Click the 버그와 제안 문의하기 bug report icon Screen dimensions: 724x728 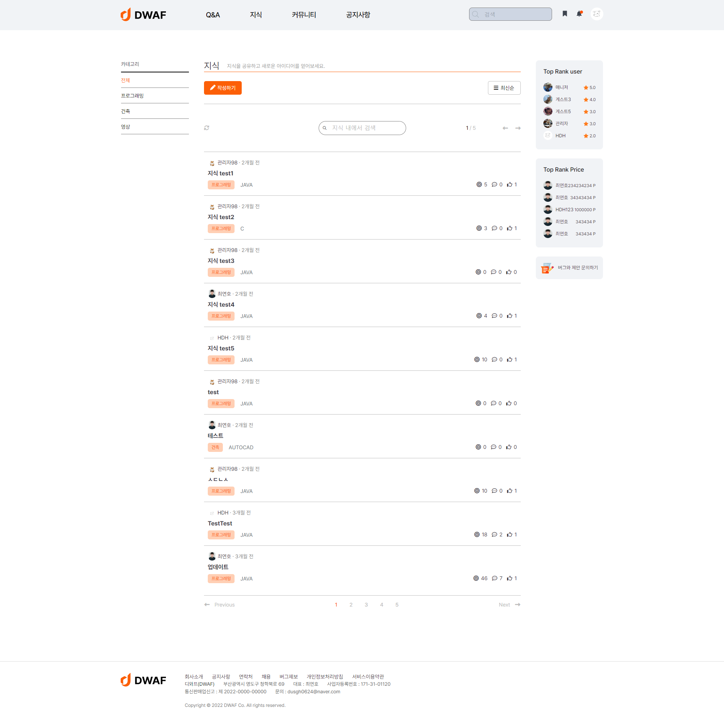coord(547,268)
